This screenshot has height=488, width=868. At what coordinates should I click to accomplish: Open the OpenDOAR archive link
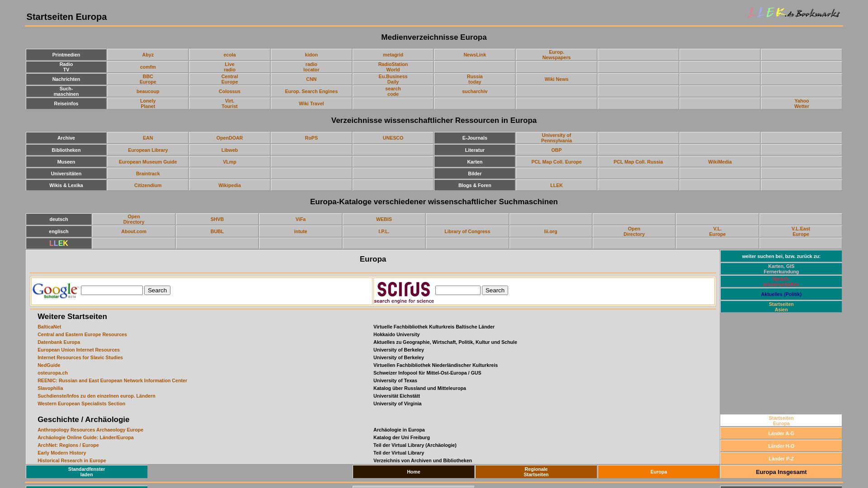click(x=230, y=138)
